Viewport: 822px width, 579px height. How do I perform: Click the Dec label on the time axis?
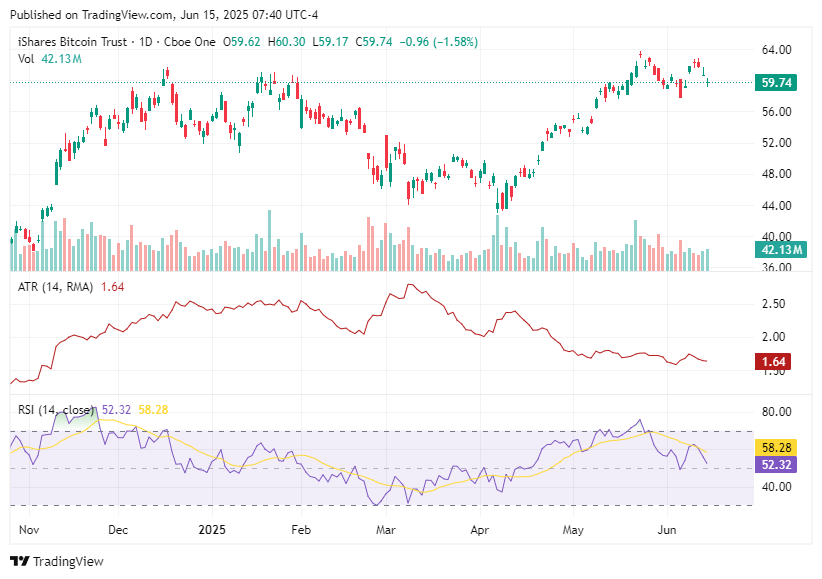click(118, 530)
